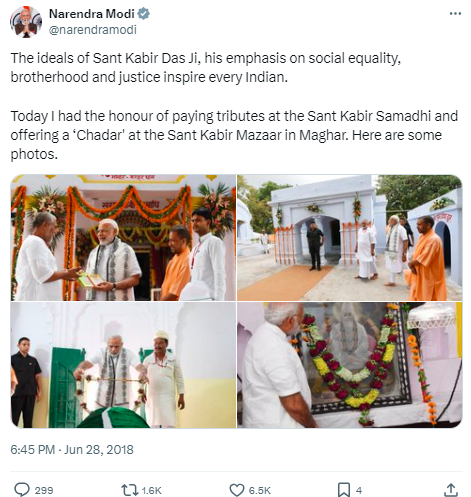
Task: Open photo of Modi offering the chadar
Action: [x=123, y=365]
